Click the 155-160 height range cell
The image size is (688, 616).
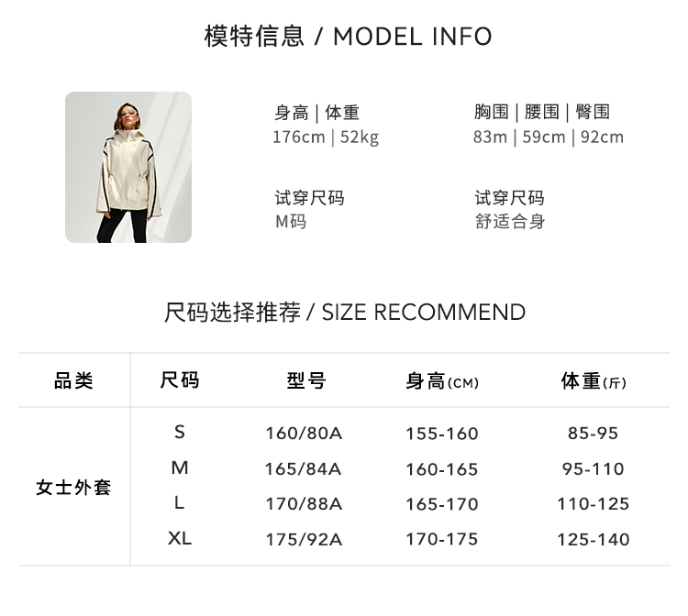tap(442, 434)
